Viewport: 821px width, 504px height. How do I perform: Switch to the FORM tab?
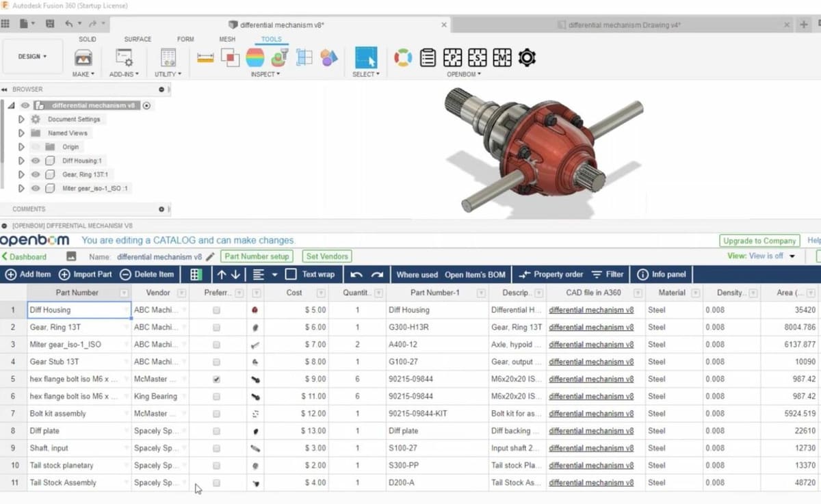pyautogui.click(x=185, y=40)
